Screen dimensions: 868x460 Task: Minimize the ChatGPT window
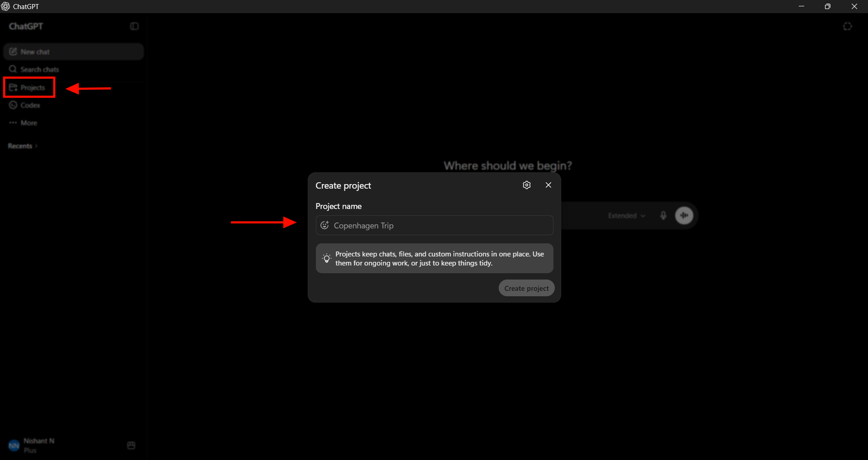tap(801, 6)
